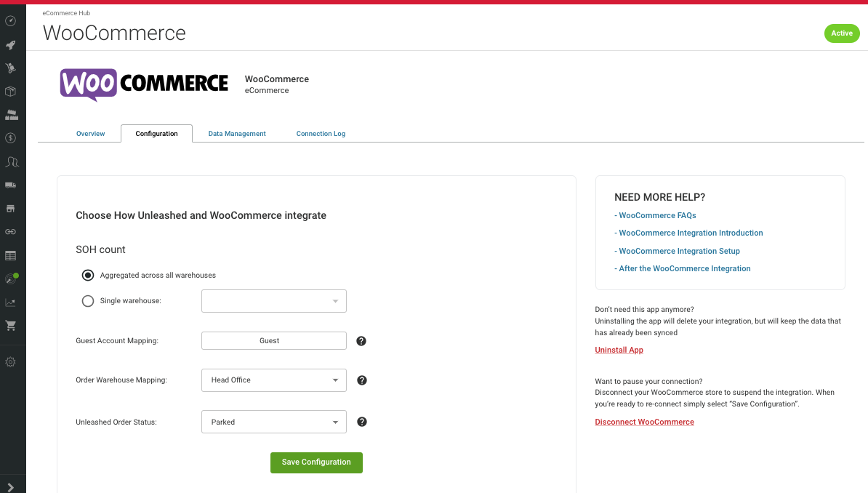
Task: Click help icon next to Unleashed Order Status
Action: coord(361,422)
